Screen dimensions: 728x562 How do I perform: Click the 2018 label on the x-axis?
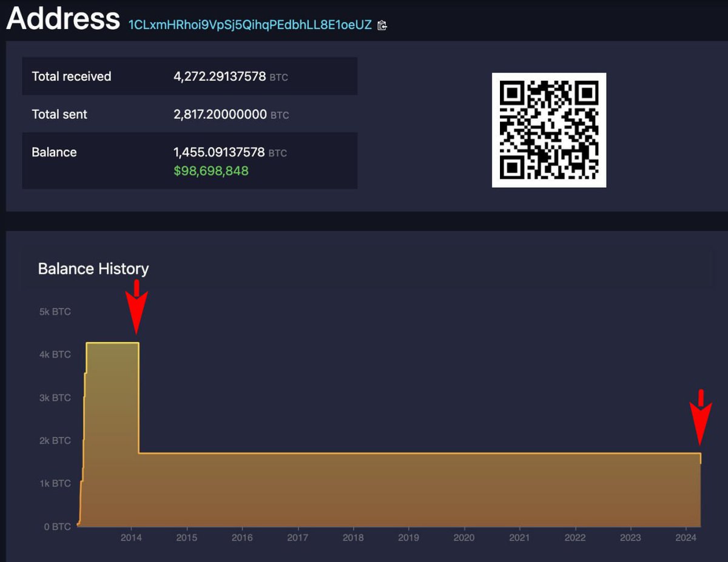pyautogui.click(x=353, y=538)
